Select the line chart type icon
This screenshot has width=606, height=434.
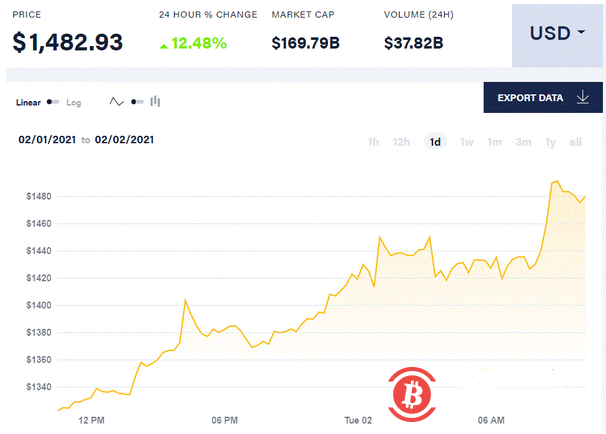click(116, 102)
